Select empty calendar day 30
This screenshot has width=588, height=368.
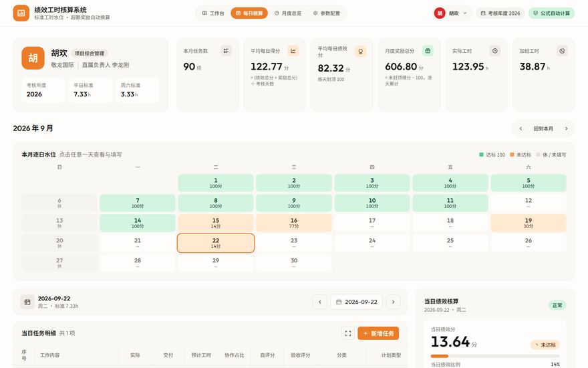point(294,263)
